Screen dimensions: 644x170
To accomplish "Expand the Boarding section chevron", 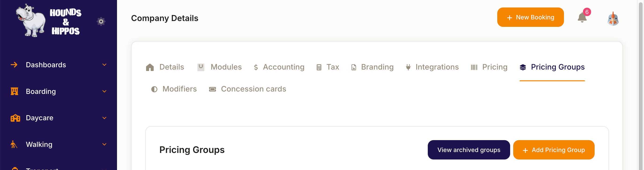I will click(x=105, y=91).
